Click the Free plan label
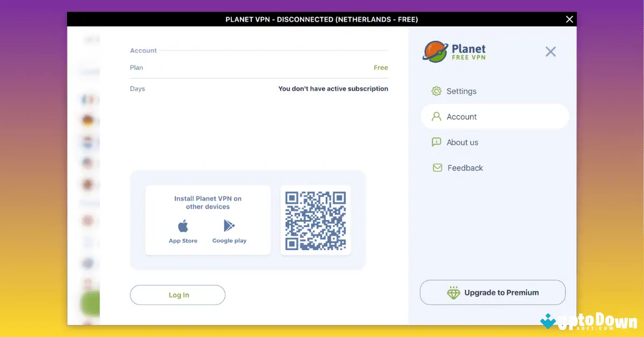 [380, 68]
